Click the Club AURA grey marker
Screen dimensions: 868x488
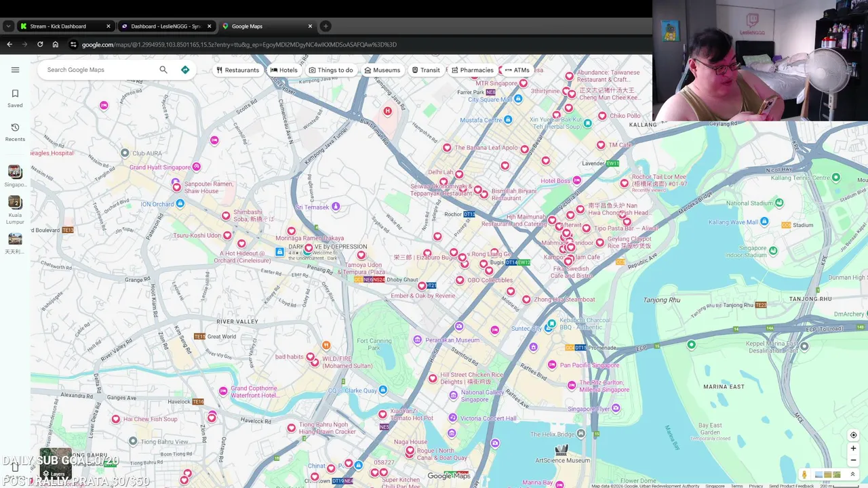[125, 153]
